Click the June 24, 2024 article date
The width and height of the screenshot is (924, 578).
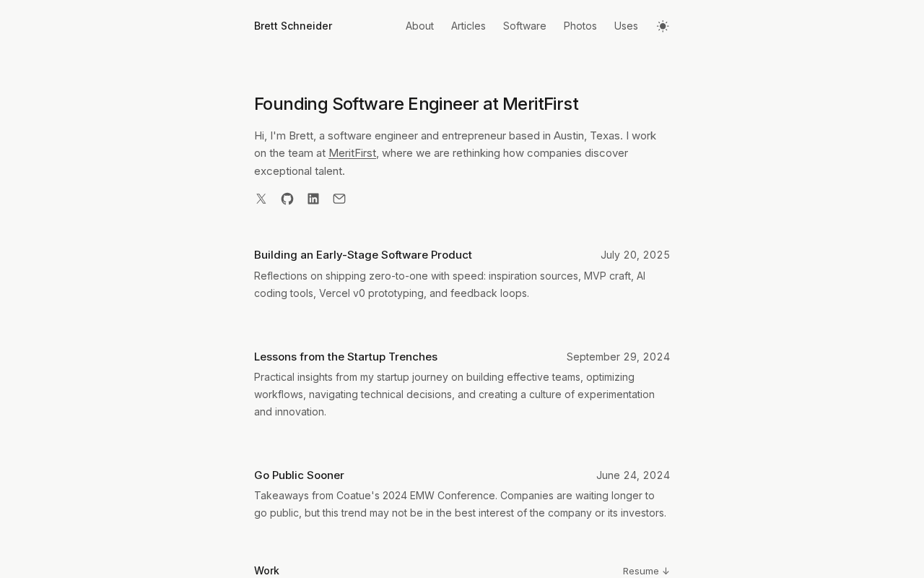633,475
